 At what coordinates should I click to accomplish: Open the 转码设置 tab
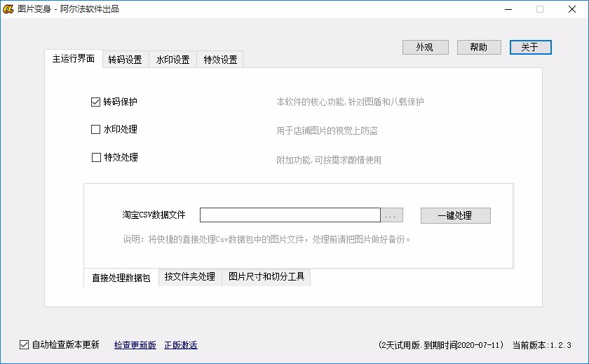[125, 60]
